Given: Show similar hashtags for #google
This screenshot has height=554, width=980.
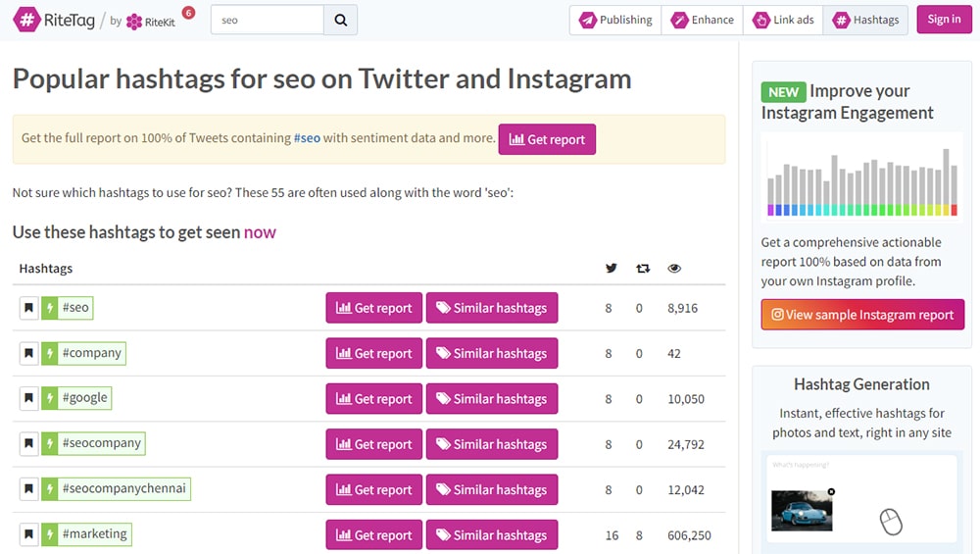Looking at the screenshot, I should pyautogui.click(x=492, y=399).
